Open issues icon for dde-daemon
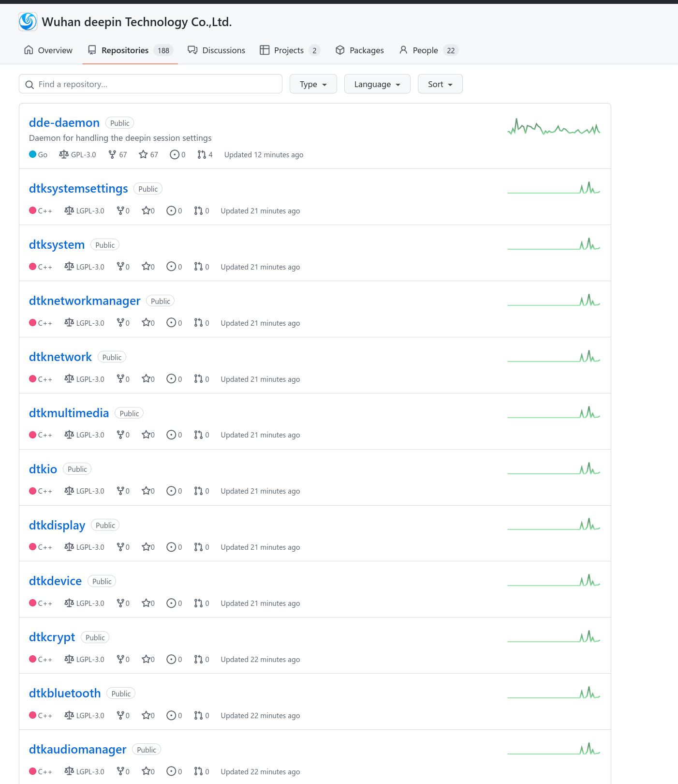 [x=175, y=154]
